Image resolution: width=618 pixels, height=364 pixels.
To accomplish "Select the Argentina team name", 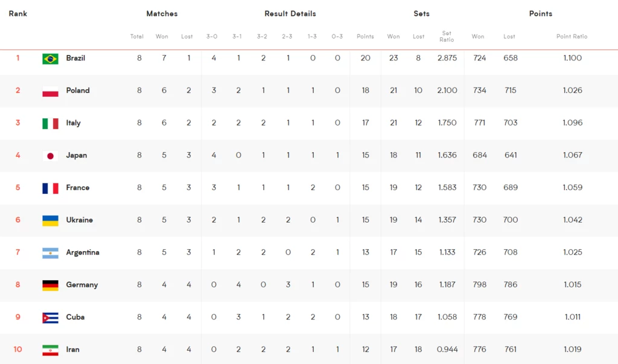I will click(82, 252).
